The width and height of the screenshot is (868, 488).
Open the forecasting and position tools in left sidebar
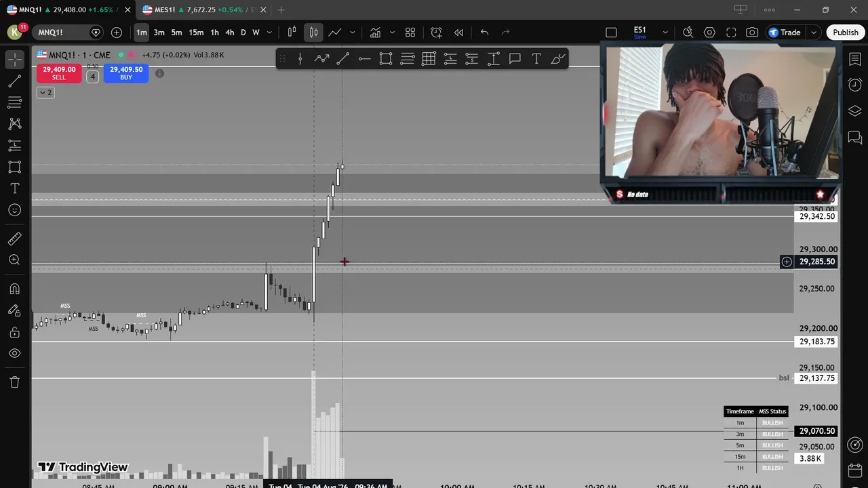(x=14, y=146)
